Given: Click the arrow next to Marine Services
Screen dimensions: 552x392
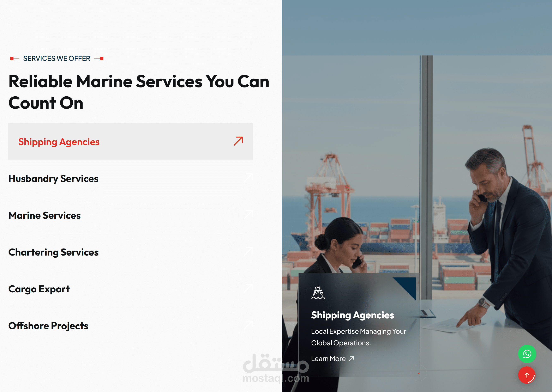Looking at the screenshot, I should pyautogui.click(x=248, y=215).
